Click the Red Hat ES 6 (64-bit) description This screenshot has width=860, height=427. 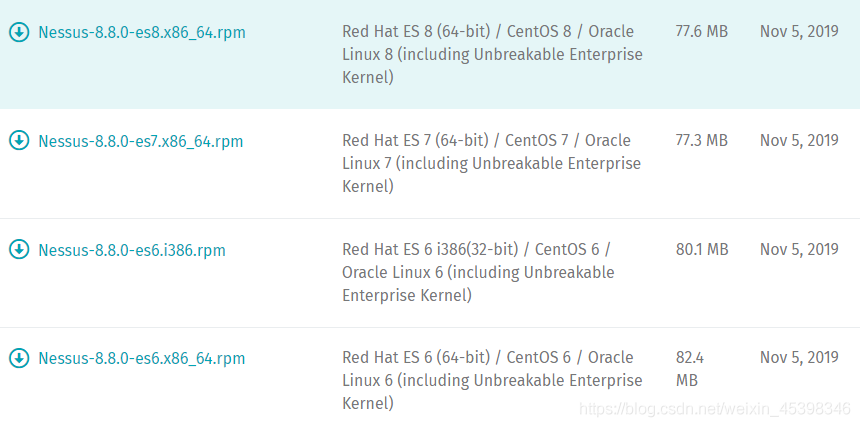pos(492,381)
